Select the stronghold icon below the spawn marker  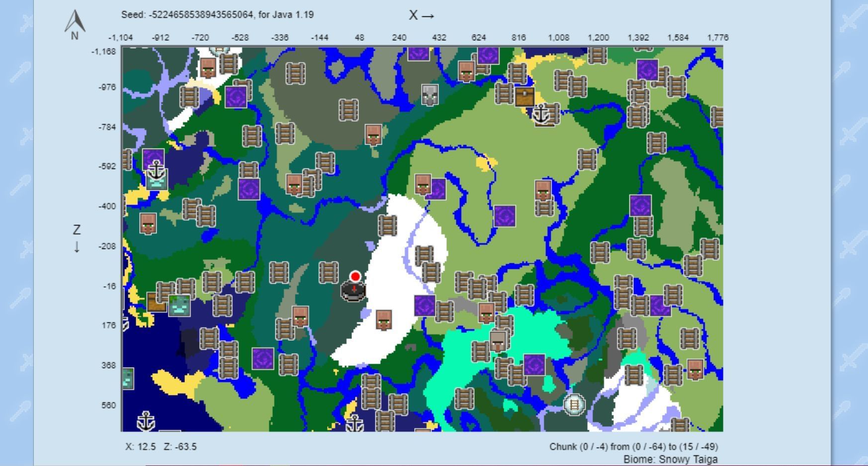[x=353, y=291]
